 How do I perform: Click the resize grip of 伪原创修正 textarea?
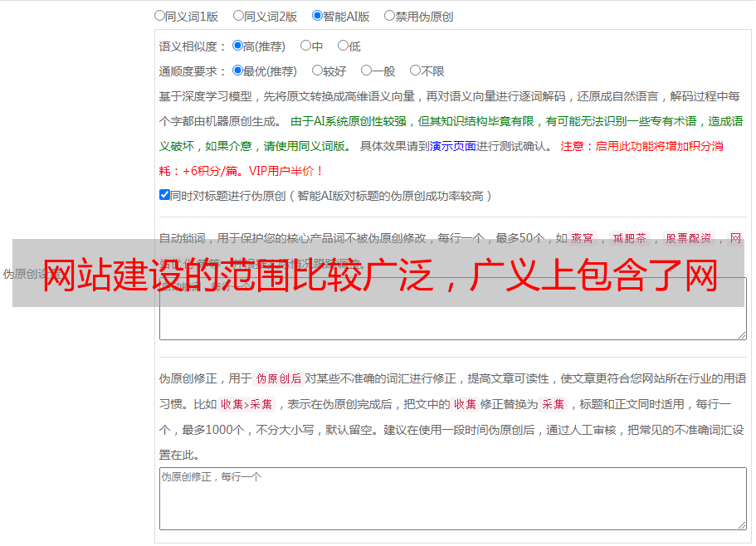(742, 525)
